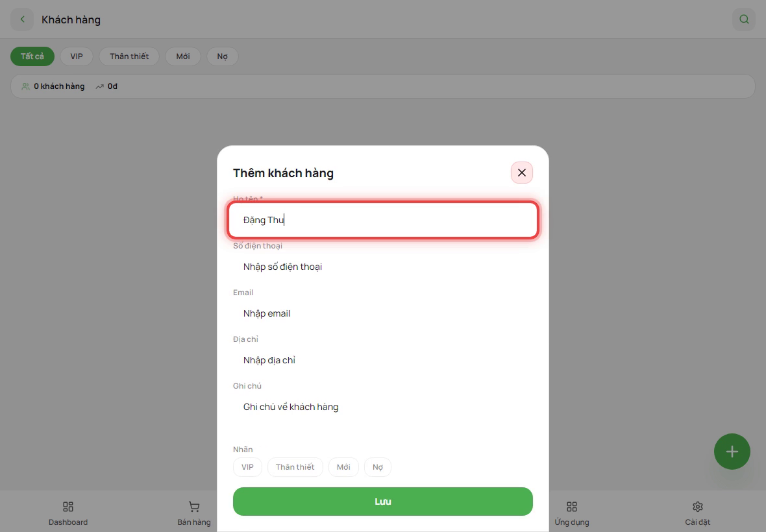Click the 0 khách hàng count text
This screenshot has width=766, height=532.
[x=59, y=86]
